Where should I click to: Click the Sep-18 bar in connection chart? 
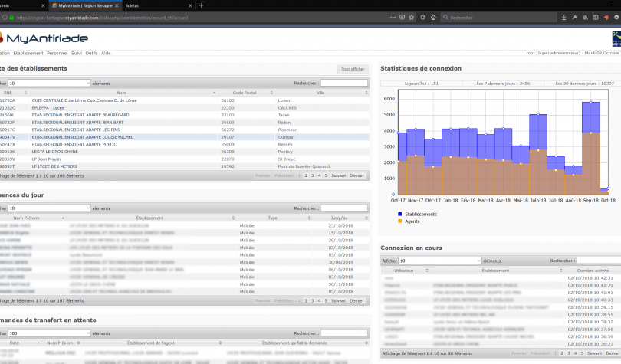point(591,149)
